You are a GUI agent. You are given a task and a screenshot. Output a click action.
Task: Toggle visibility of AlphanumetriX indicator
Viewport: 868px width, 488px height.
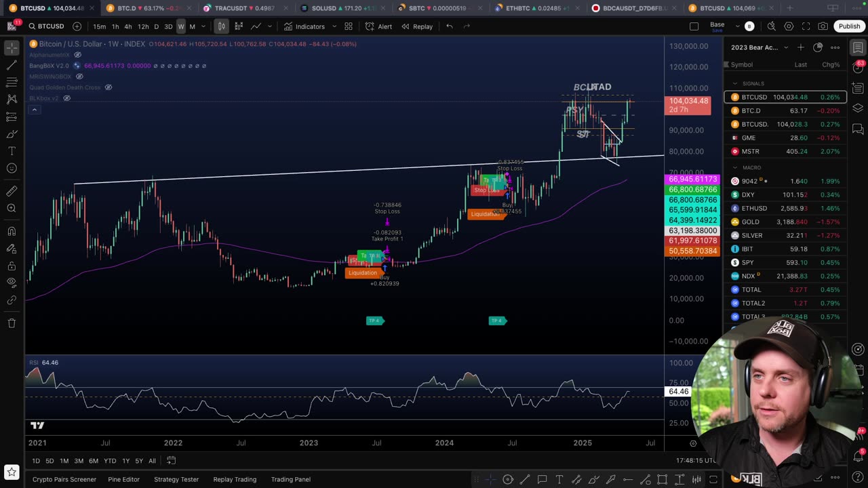click(x=78, y=55)
